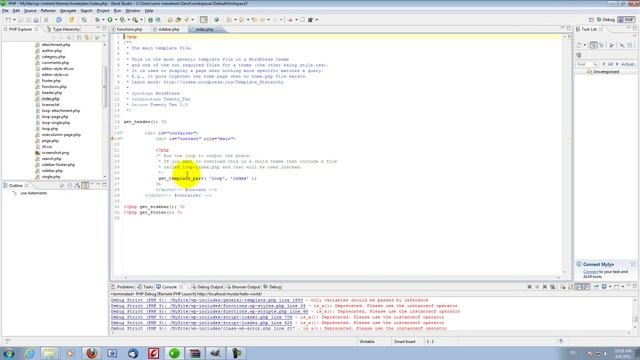Open the Refactor menu

(48, 11)
